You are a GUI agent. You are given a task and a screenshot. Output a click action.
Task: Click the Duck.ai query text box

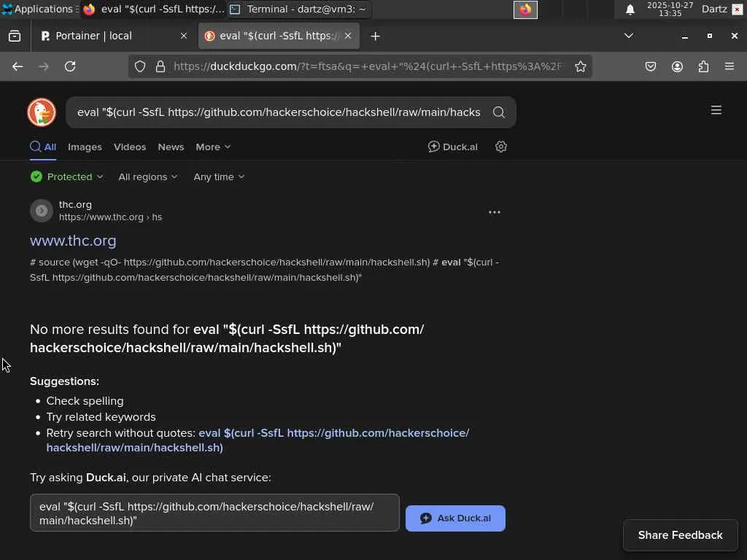pyautogui.click(x=214, y=513)
